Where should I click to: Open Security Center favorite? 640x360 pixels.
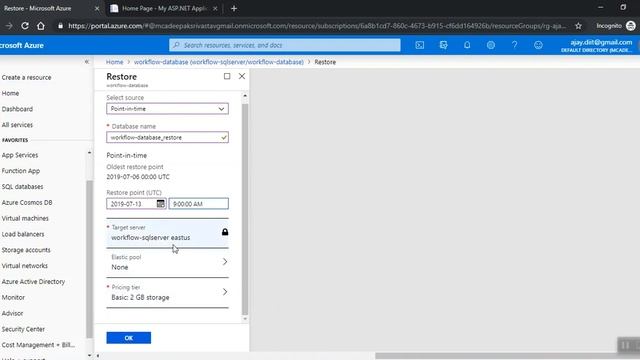pyautogui.click(x=23, y=329)
